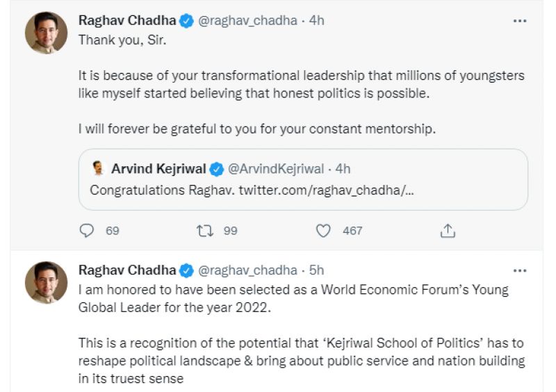
Task: Click verified badge on the second tweet
Action: [x=187, y=270]
